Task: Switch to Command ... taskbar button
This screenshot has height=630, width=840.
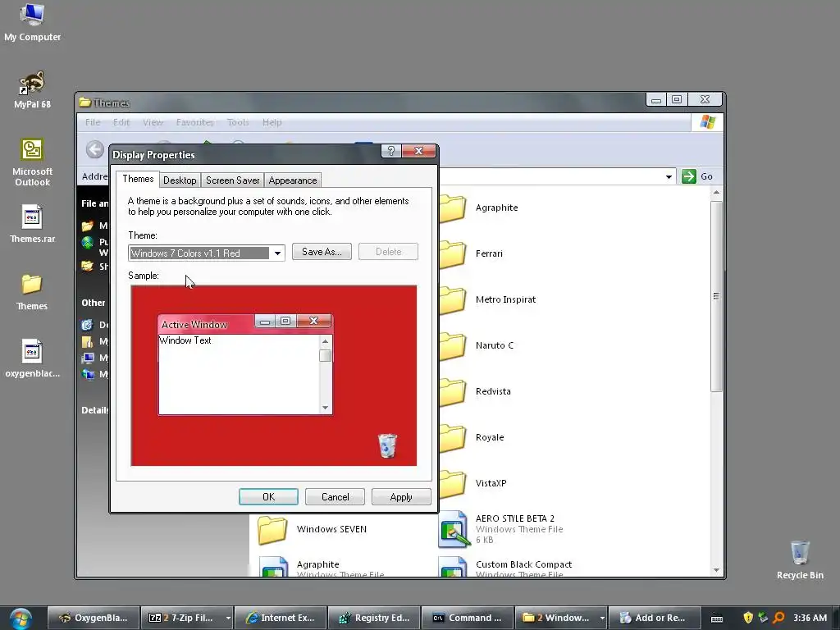Action: pyautogui.click(x=467, y=618)
